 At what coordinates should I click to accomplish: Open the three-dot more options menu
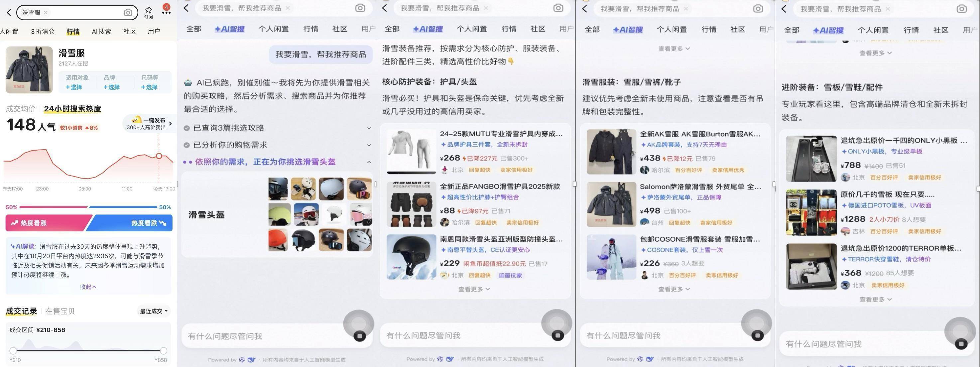point(166,13)
